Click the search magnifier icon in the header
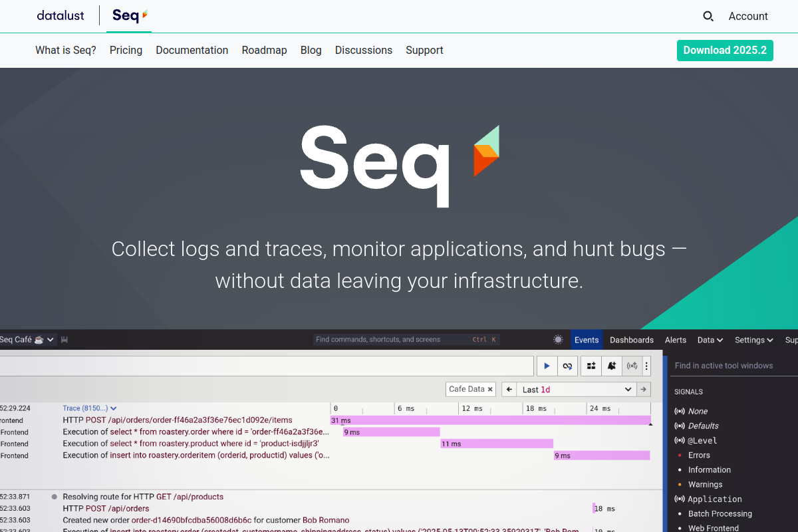798x532 pixels. click(x=708, y=16)
